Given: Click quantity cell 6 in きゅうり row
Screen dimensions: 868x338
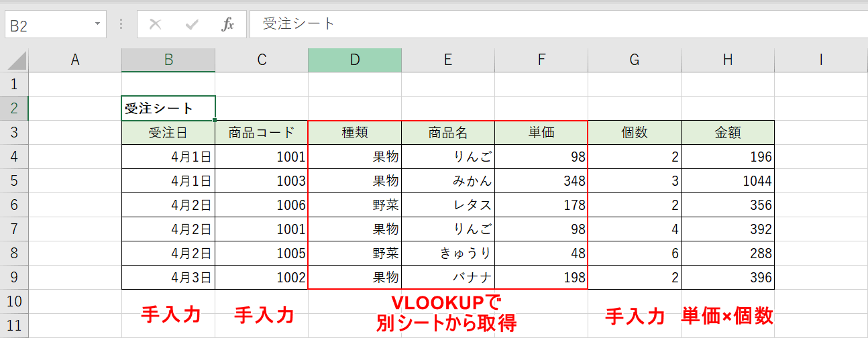Looking at the screenshot, I should (x=635, y=253).
